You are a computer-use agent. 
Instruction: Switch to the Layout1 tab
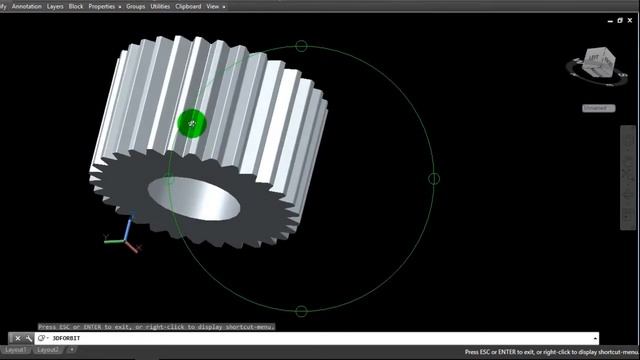[16, 350]
